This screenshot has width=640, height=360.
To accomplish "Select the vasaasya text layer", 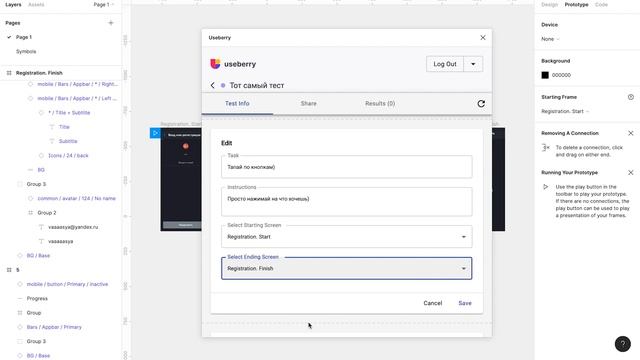I will click(60, 241).
